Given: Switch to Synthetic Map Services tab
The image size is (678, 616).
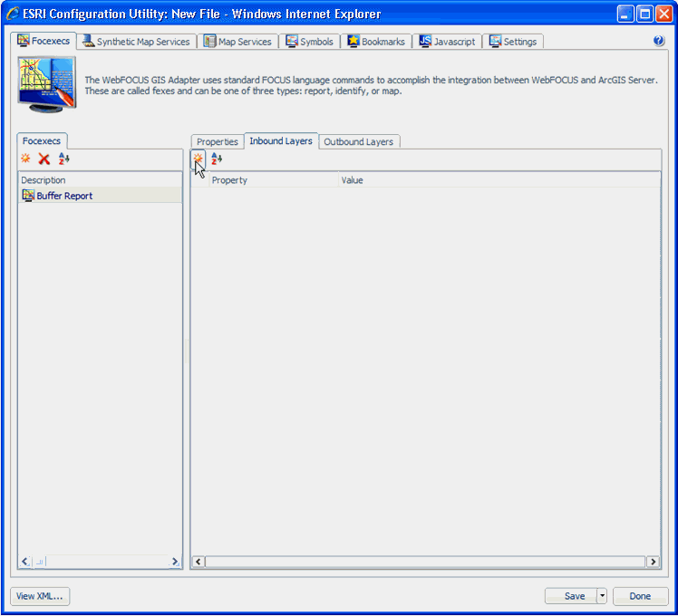Looking at the screenshot, I should pyautogui.click(x=136, y=42).
